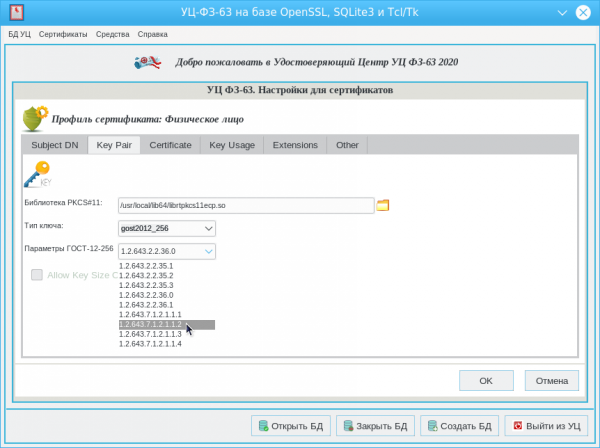Pick 1.2.643.2.2.35.1 in the dropdown list

[x=146, y=267]
